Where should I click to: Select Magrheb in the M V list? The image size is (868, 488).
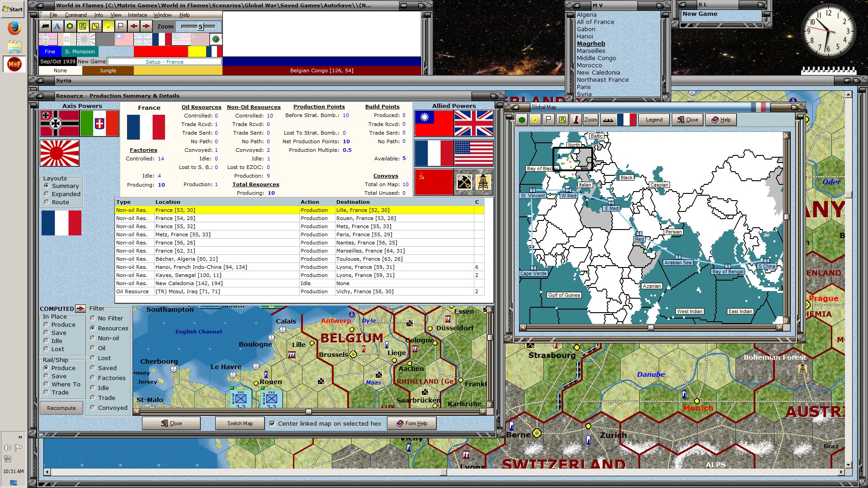coord(591,44)
